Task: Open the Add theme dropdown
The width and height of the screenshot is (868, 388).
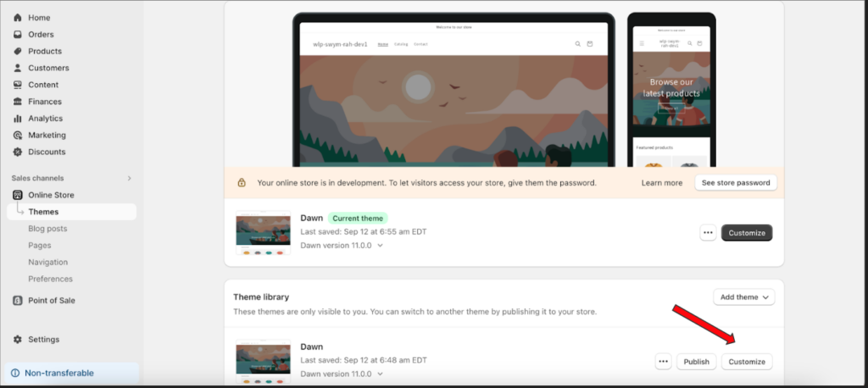Action: click(x=744, y=297)
